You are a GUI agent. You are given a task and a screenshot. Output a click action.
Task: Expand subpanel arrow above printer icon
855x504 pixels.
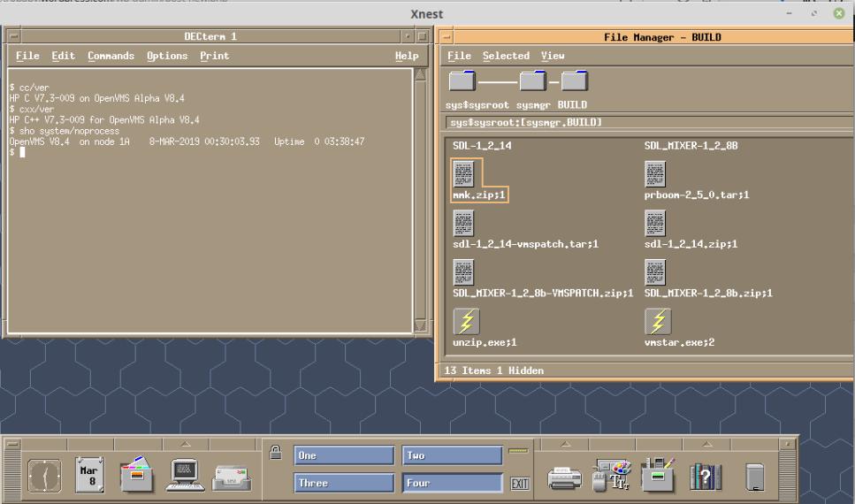point(564,443)
